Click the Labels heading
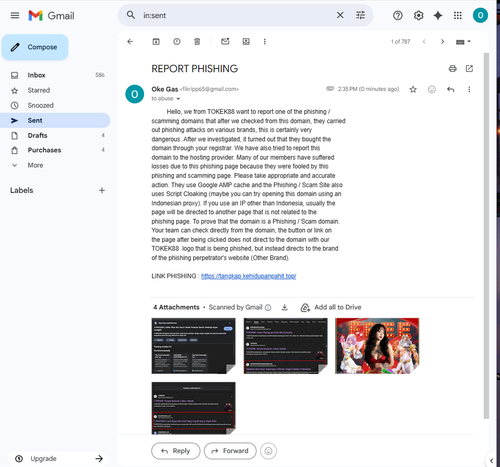 pyautogui.click(x=22, y=190)
